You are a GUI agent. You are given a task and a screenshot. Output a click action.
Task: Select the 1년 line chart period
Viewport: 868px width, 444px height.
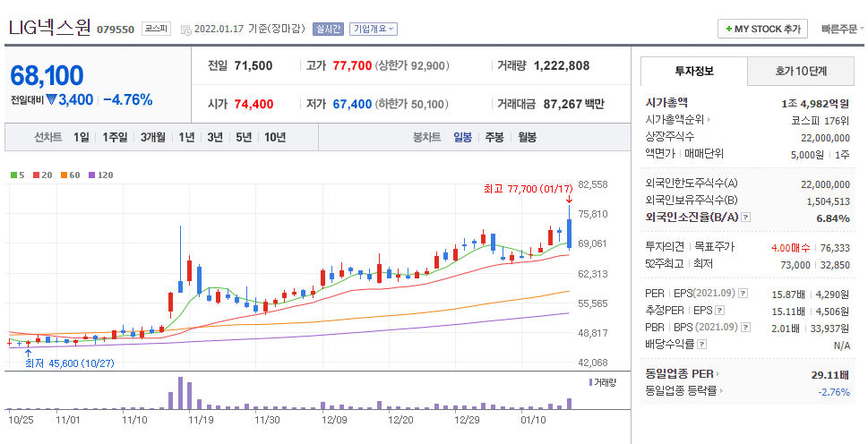tap(186, 137)
